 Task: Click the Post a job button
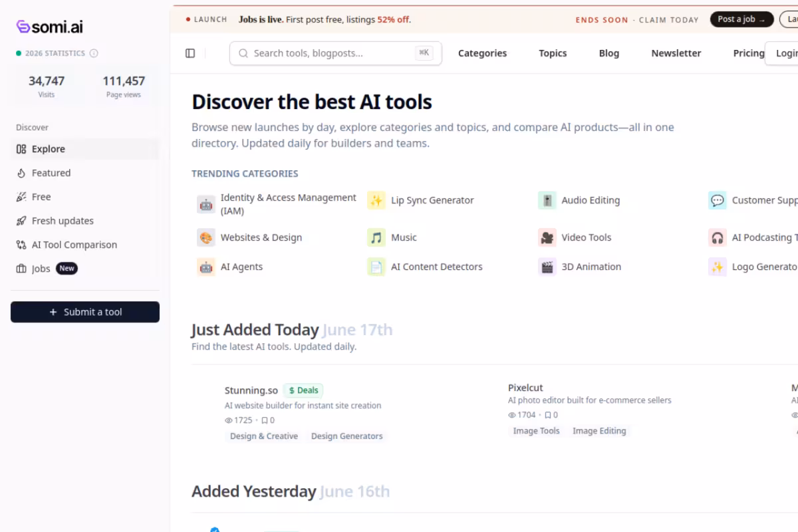pos(741,19)
